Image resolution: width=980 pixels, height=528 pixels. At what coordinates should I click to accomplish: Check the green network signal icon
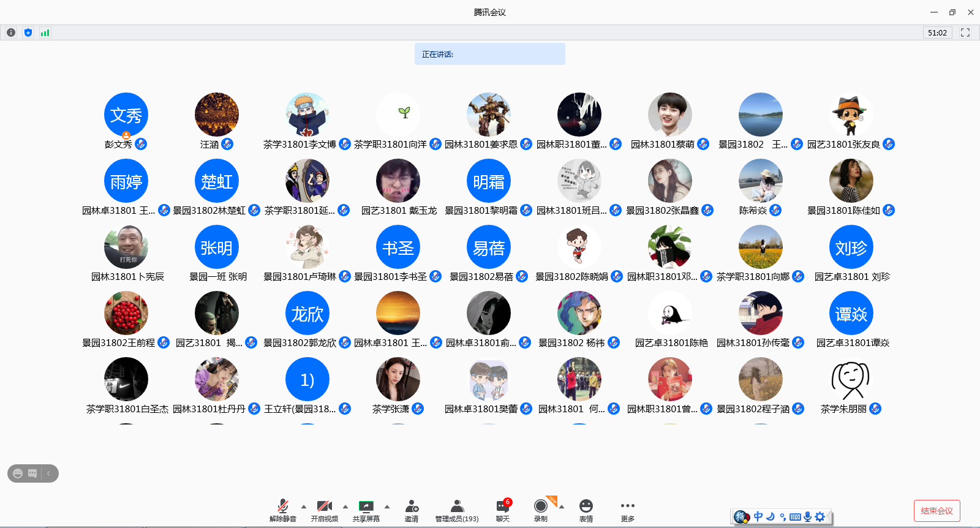point(45,32)
